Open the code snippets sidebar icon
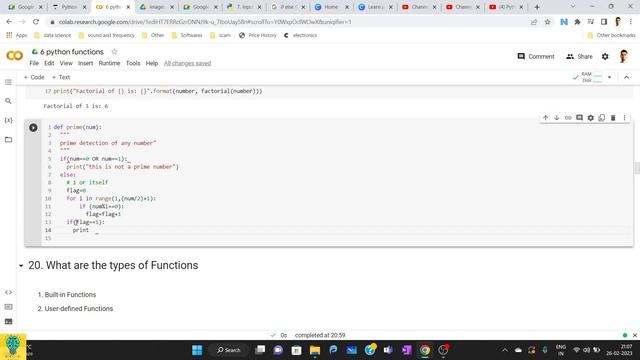 [x=8, y=292]
